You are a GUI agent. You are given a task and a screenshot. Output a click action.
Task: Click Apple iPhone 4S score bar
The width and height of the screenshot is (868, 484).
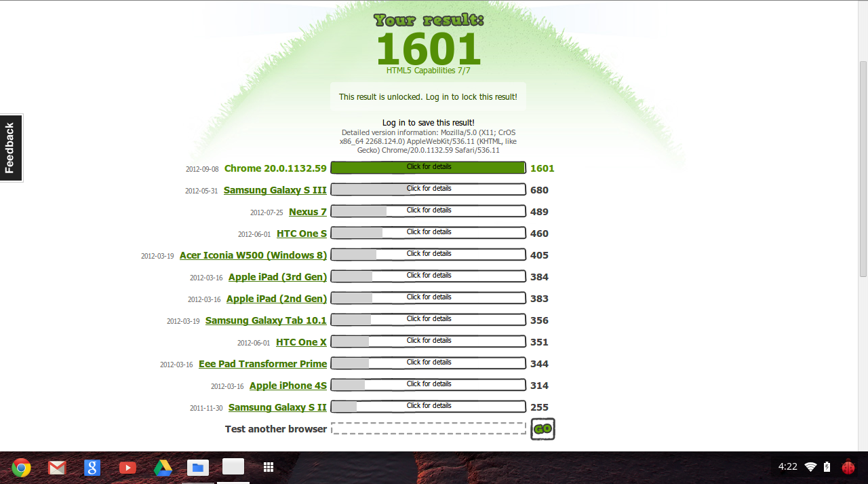(428, 385)
